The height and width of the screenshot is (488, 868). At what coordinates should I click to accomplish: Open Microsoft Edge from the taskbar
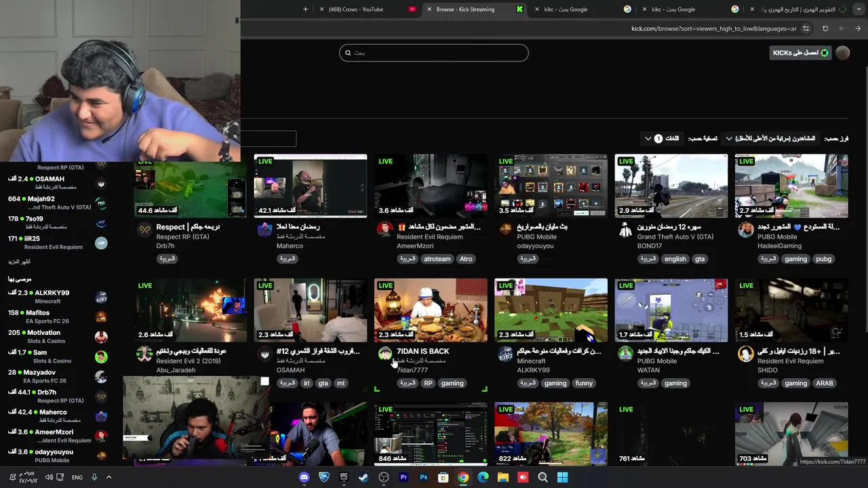(483, 477)
